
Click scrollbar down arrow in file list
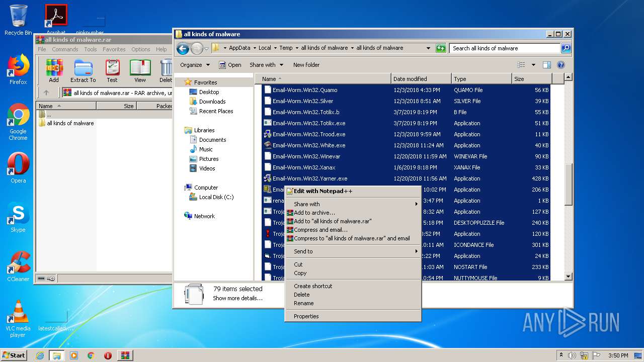[569, 277]
